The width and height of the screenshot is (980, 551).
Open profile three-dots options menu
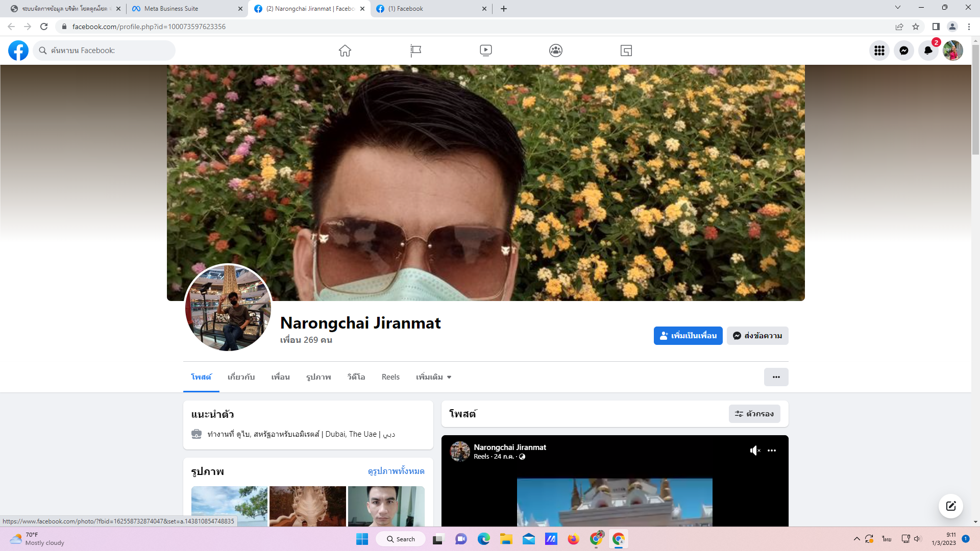tap(776, 377)
